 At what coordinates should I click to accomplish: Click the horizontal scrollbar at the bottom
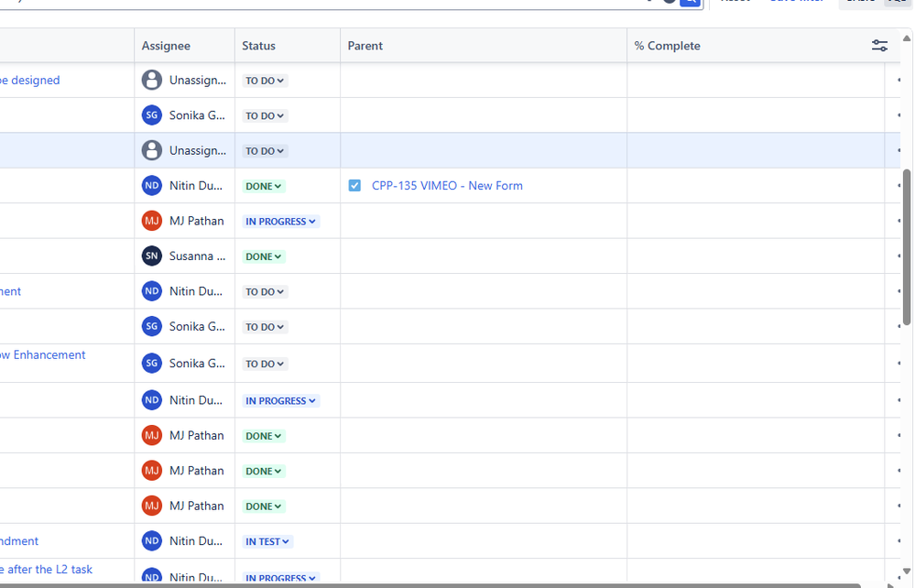pyautogui.click(x=430, y=585)
